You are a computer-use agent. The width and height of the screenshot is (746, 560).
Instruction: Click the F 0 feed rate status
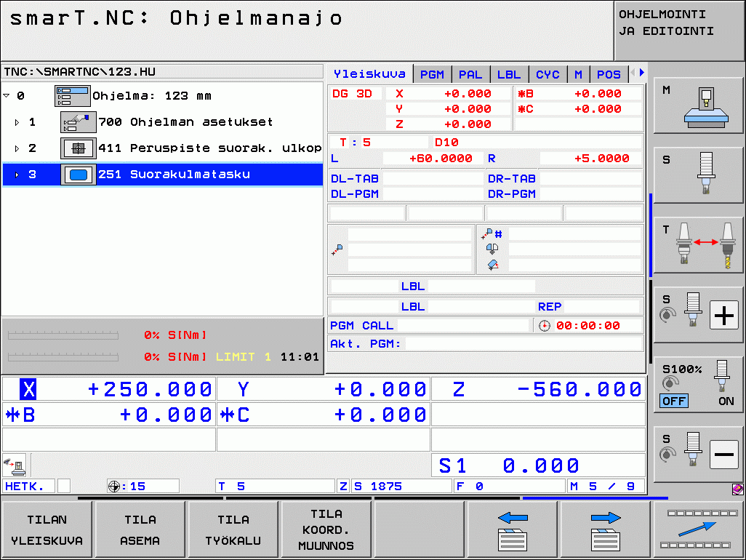(510, 487)
